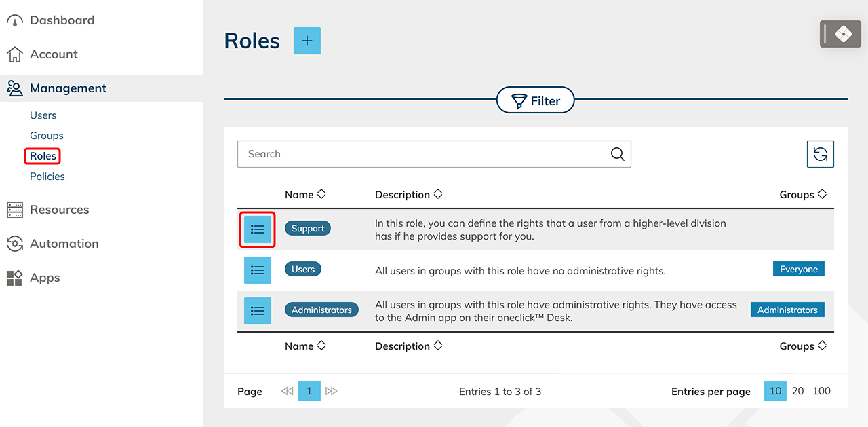Sort by Groups in the top header
Viewport: 868px width, 427px height.
click(x=803, y=195)
